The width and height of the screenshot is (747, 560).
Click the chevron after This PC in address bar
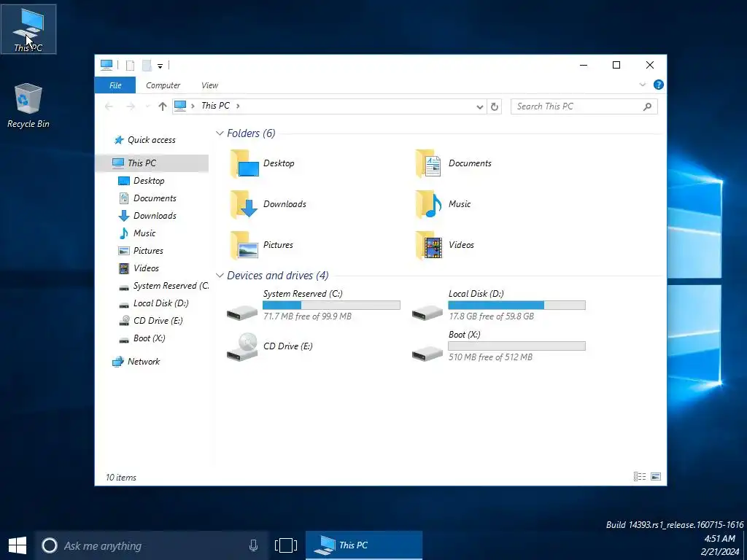238,106
